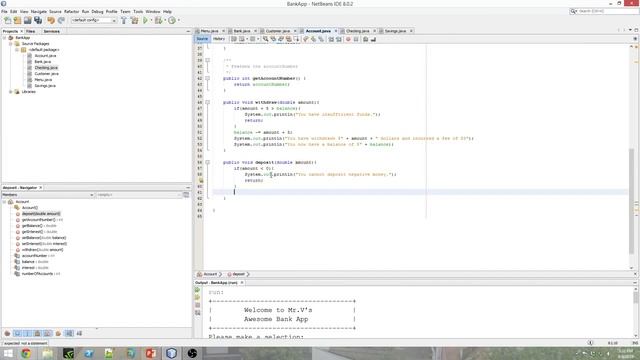Toggle Show Non-Public Members filter in Navigator
This screenshot has height=360, width=640.
pos(38,333)
